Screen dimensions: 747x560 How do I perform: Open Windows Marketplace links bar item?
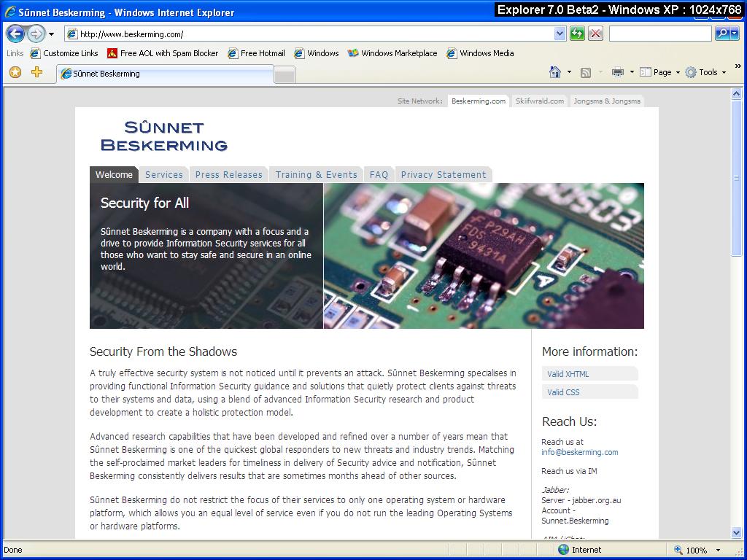pos(392,53)
